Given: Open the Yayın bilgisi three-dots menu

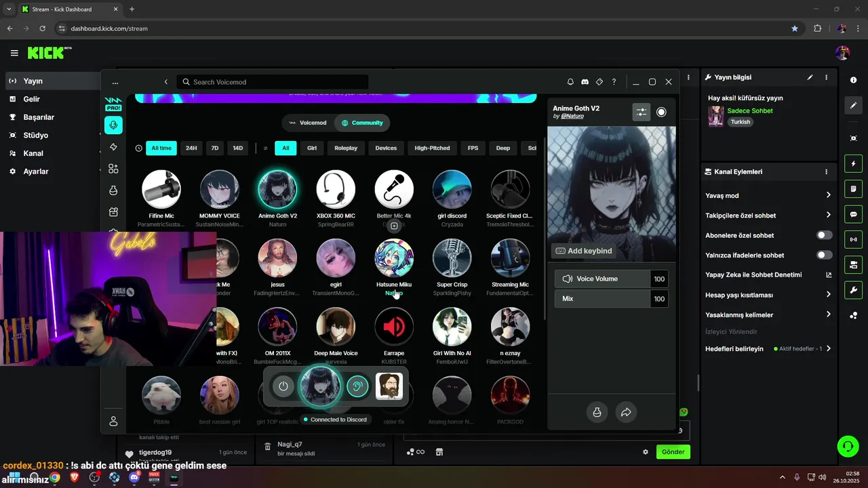Looking at the screenshot, I should coord(826,77).
